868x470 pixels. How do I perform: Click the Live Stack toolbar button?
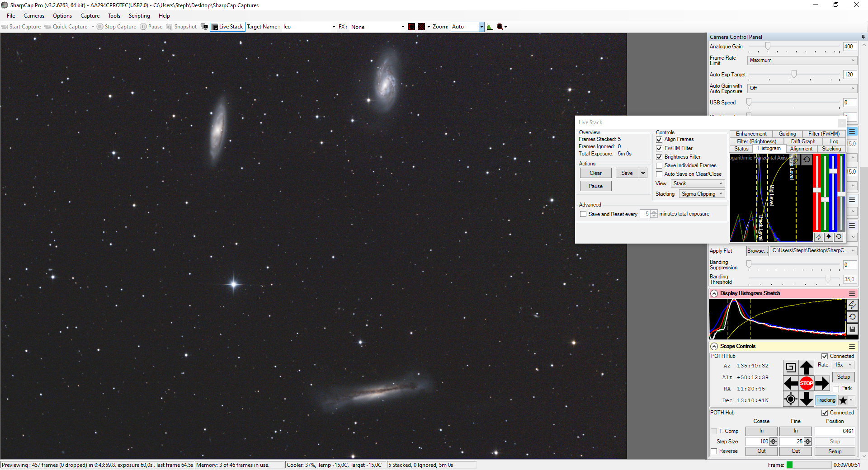pyautogui.click(x=227, y=27)
